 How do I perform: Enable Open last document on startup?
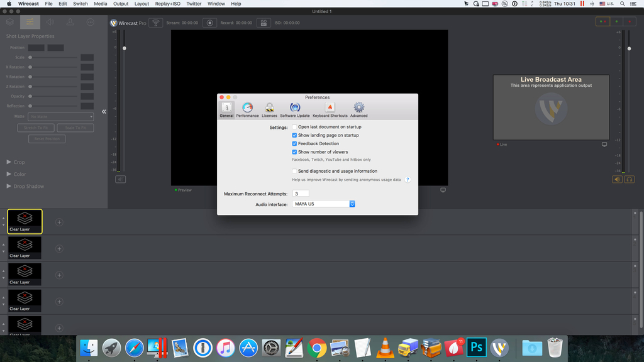(294, 126)
